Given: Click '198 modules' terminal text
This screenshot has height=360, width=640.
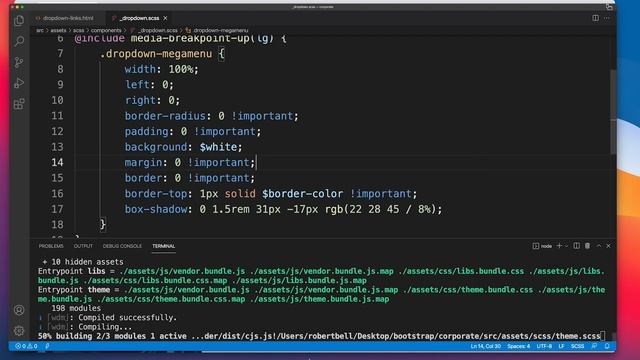Looking at the screenshot, I should pos(76,308).
